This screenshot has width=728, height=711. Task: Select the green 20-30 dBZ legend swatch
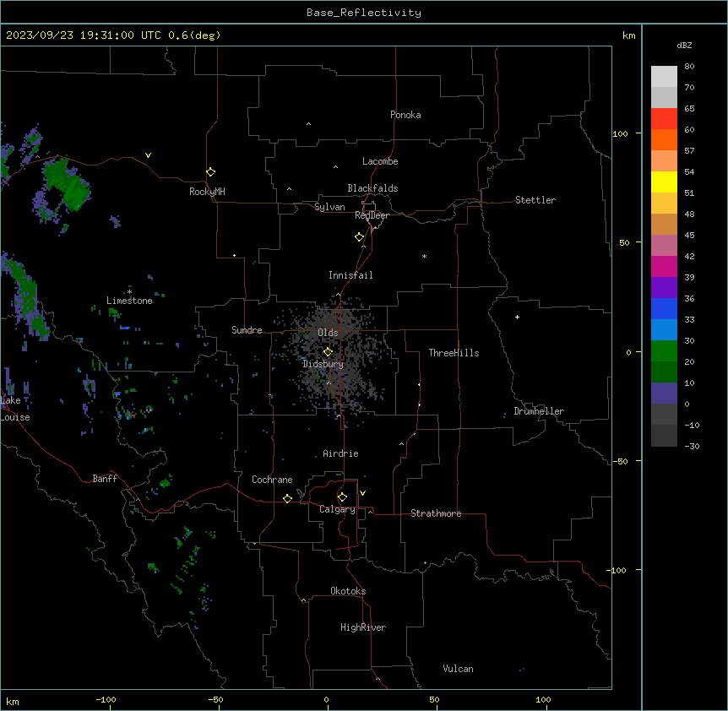[x=664, y=351]
